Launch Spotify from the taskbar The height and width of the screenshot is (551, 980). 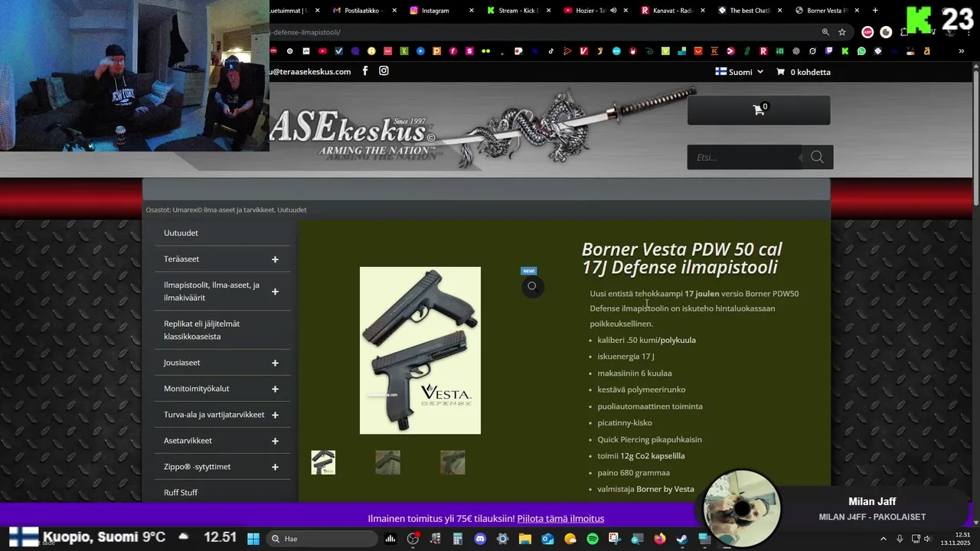coord(593,539)
